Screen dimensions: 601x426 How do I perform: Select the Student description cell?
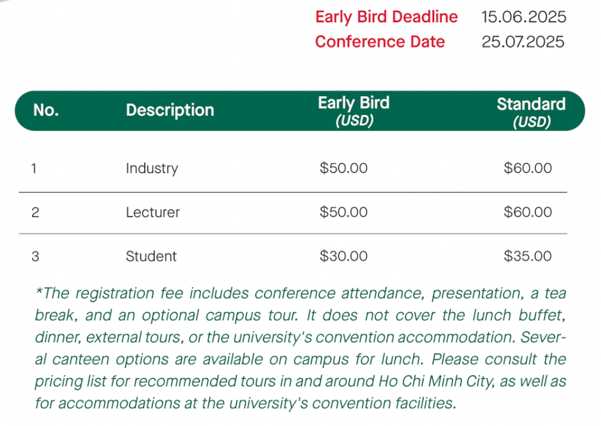(x=151, y=256)
